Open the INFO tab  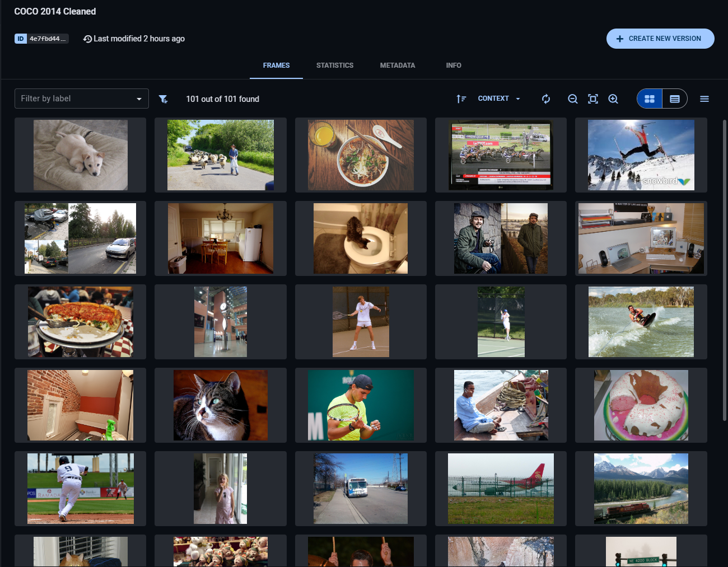tap(454, 65)
